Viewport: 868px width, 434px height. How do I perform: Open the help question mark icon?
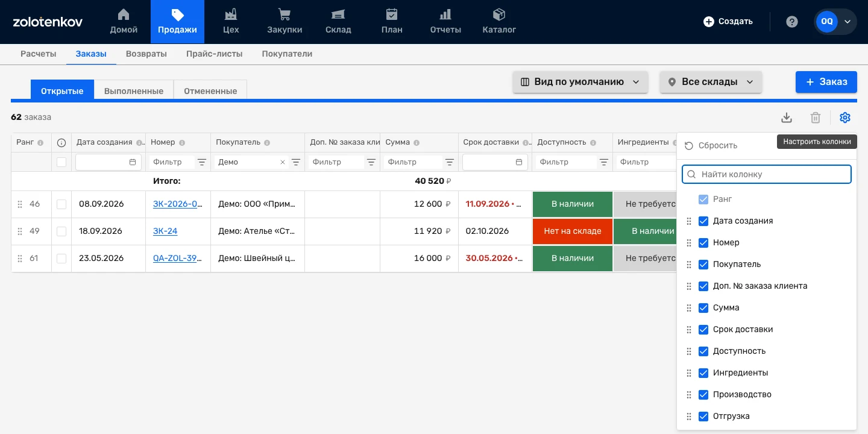[792, 22]
